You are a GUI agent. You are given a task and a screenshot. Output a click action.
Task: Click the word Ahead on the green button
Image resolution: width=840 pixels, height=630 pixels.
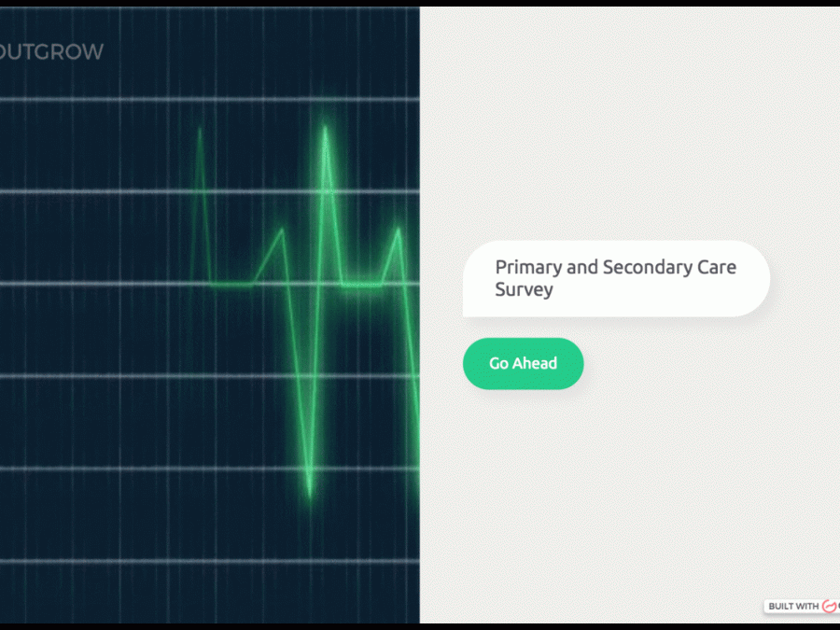tap(535, 364)
